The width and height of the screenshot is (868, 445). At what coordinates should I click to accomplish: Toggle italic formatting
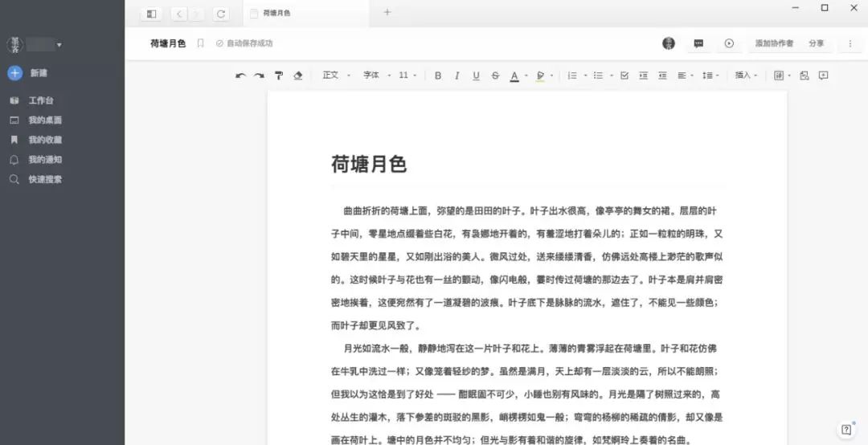(x=457, y=76)
